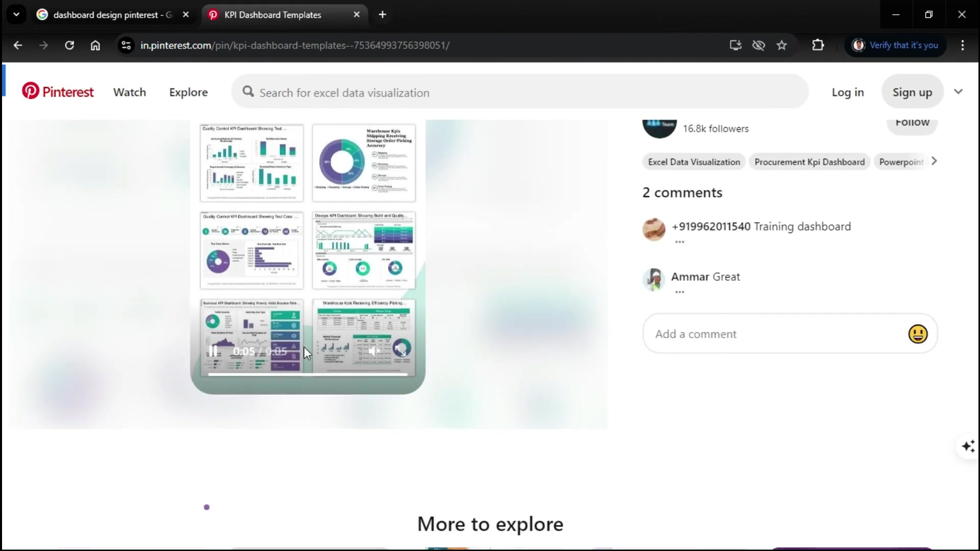
Task: Open browser extensions puzzle icon
Action: (818, 45)
